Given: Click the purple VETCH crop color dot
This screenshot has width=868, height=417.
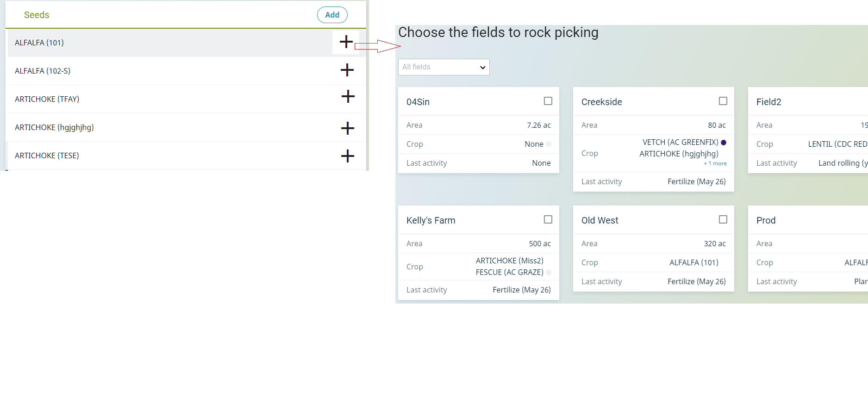Looking at the screenshot, I should pyautogui.click(x=724, y=143).
